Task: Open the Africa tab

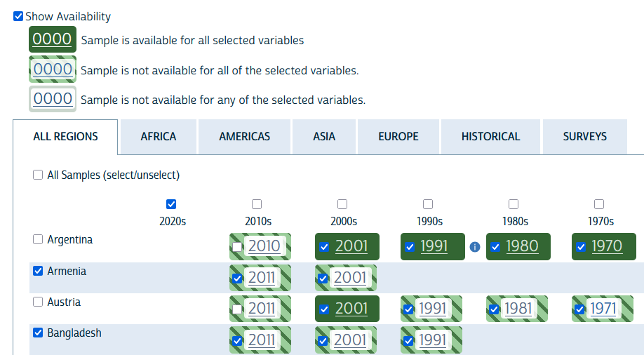Action: pyautogui.click(x=158, y=137)
